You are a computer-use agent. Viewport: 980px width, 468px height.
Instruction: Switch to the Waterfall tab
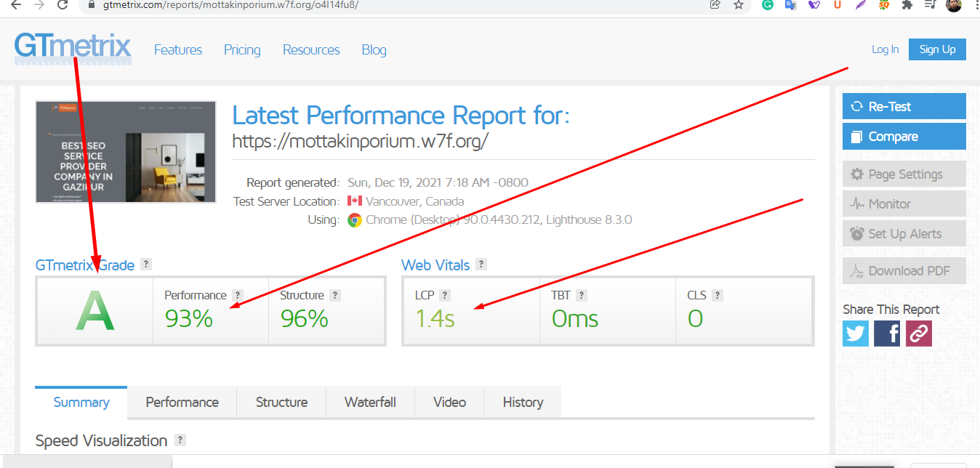pyautogui.click(x=370, y=402)
